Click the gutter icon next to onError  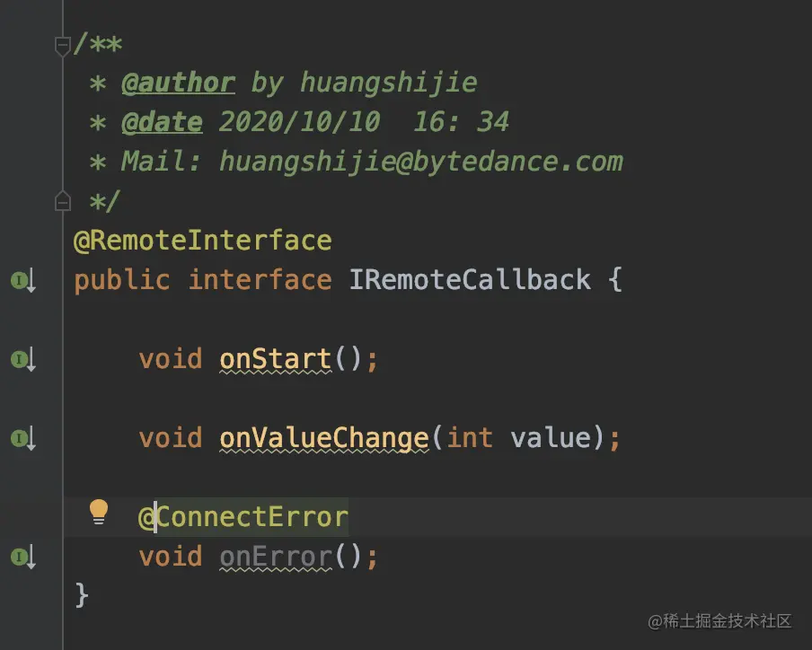tap(22, 558)
